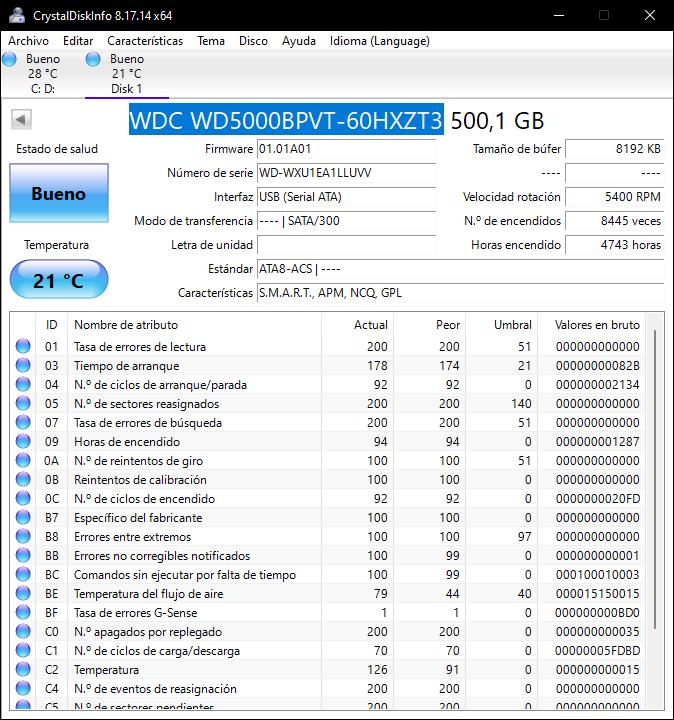This screenshot has height=720, width=674.
Task: Click the SMART table vertical scrollbar
Action: (654, 479)
